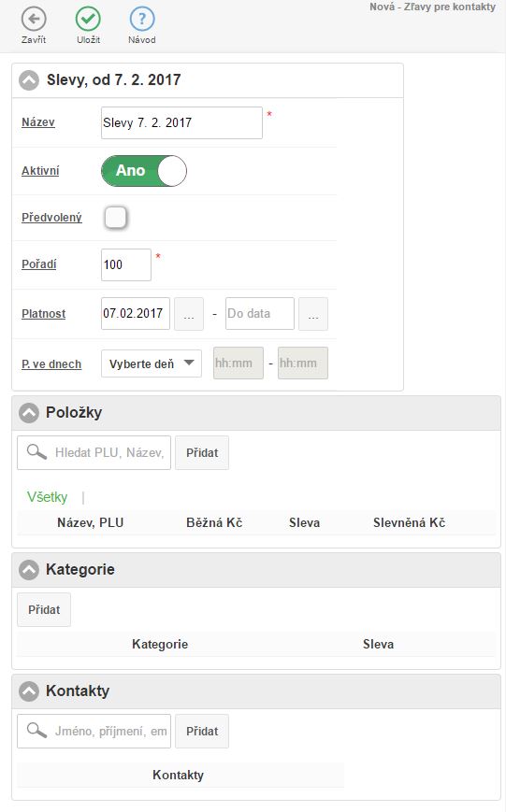
Task: Click the magnifier in the contacts search
Action: 36,731
